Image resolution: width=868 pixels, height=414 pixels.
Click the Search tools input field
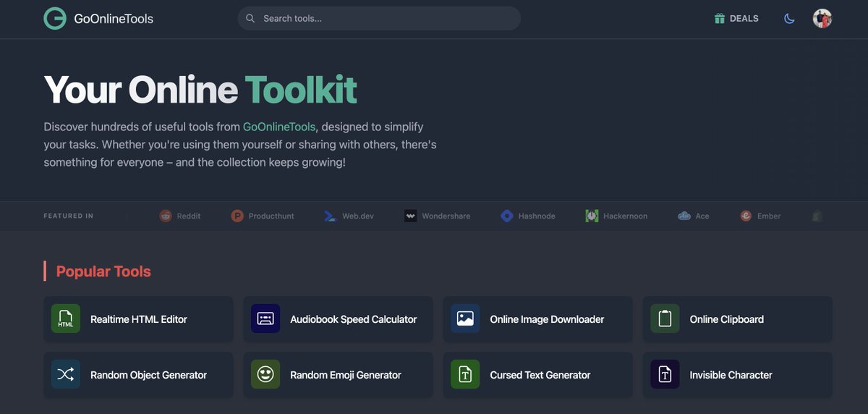(379, 18)
